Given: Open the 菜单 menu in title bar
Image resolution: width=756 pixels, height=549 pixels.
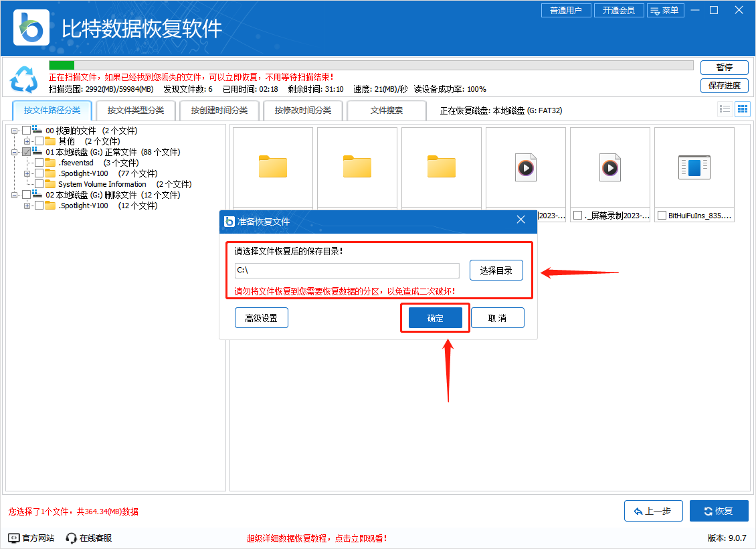Looking at the screenshot, I should click(665, 10).
